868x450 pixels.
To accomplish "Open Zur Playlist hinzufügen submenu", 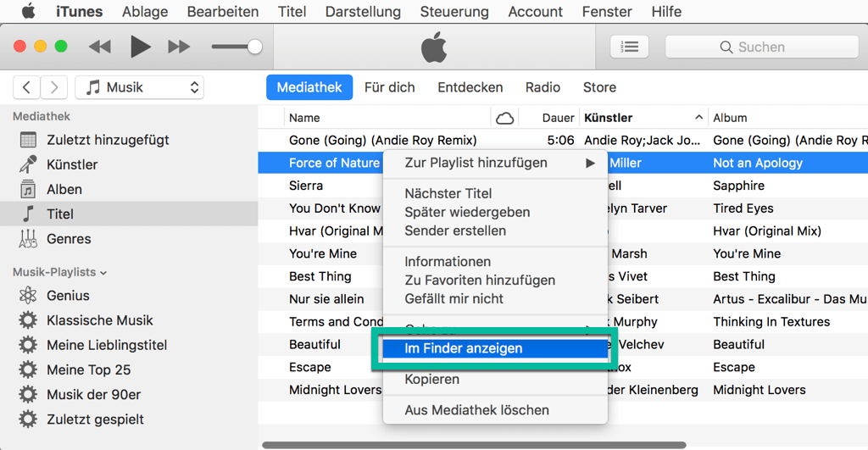I will point(495,163).
